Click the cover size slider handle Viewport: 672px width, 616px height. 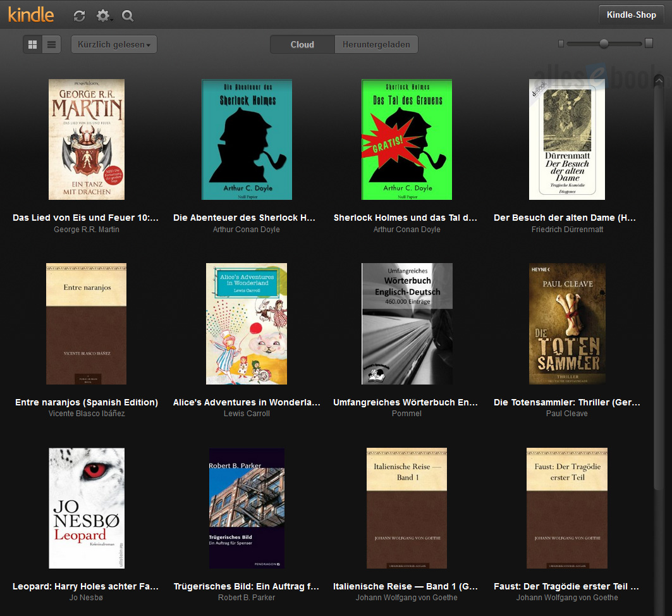pyautogui.click(x=604, y=43)
